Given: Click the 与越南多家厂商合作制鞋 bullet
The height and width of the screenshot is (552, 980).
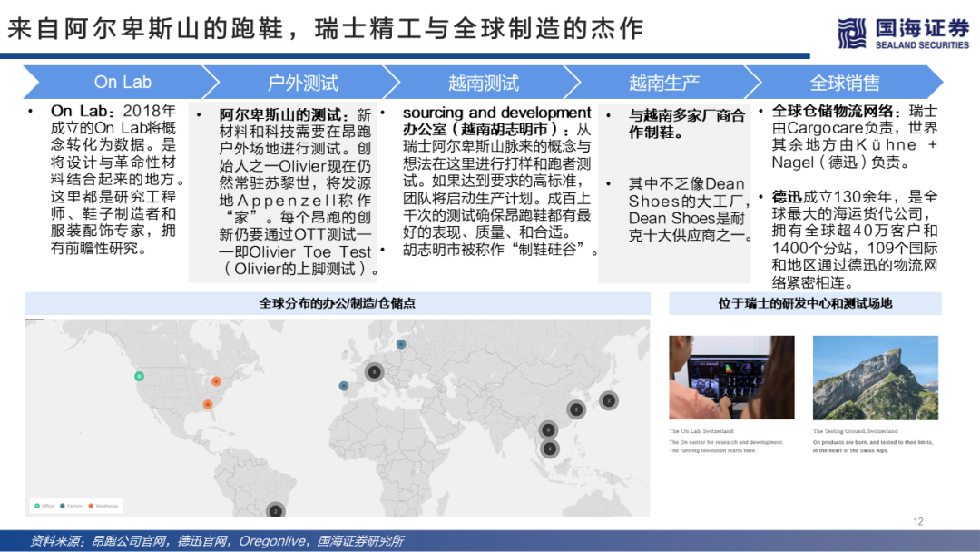Looking at the screenshot, I should tap(686, 123).
